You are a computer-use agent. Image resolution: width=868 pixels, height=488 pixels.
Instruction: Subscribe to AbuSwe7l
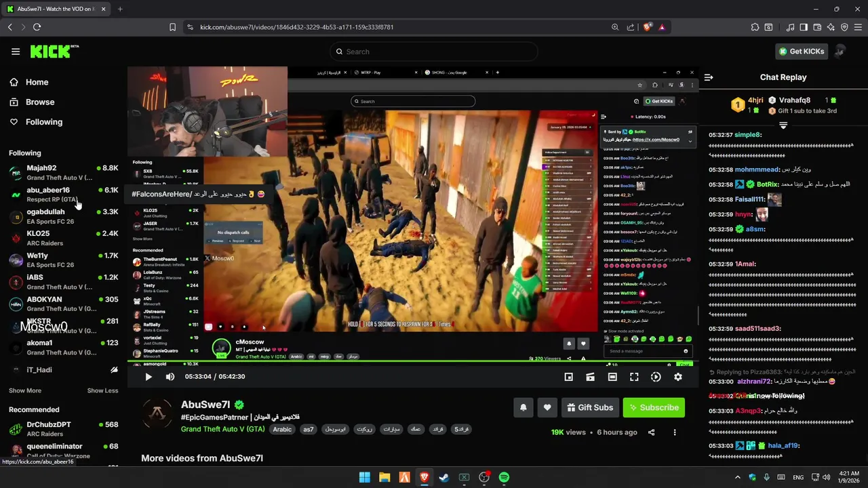pos(654,407)
